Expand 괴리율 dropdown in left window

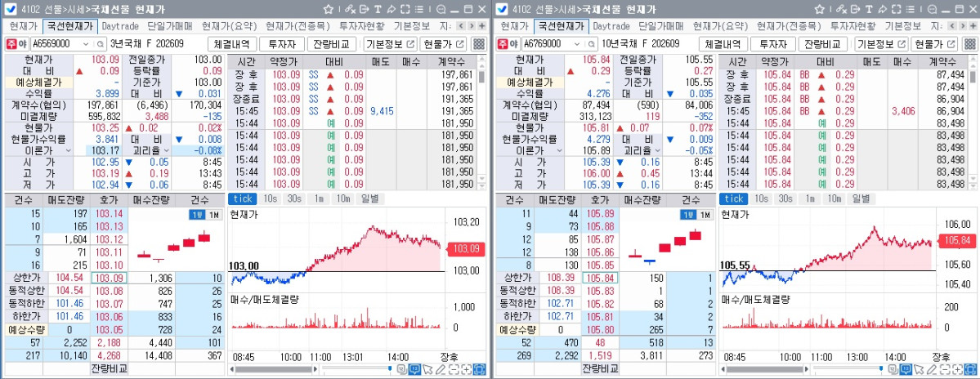tap(166, 150)
